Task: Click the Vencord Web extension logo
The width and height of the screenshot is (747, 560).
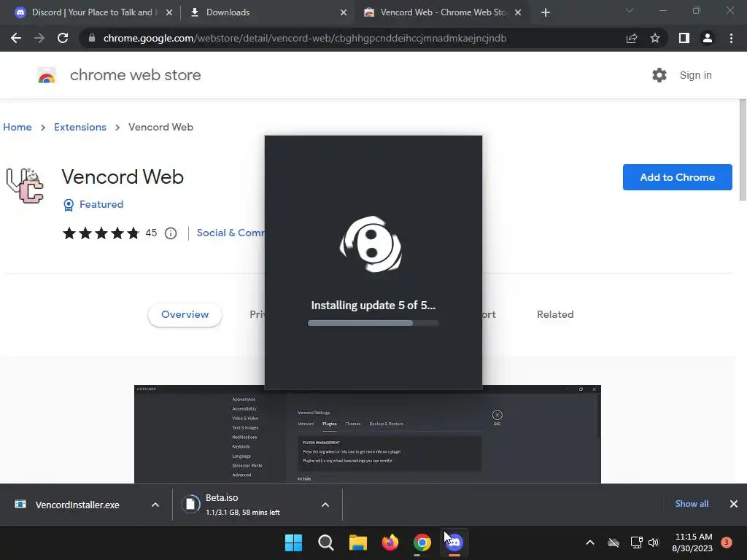Action: (x=25, y=186)
